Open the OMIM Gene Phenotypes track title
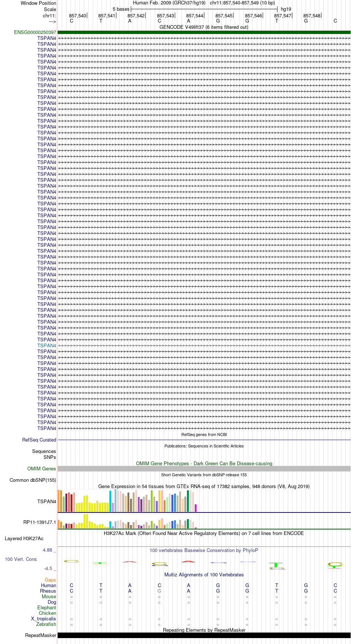The width and height of the screenshot is (351, 644). pos(204,463)
